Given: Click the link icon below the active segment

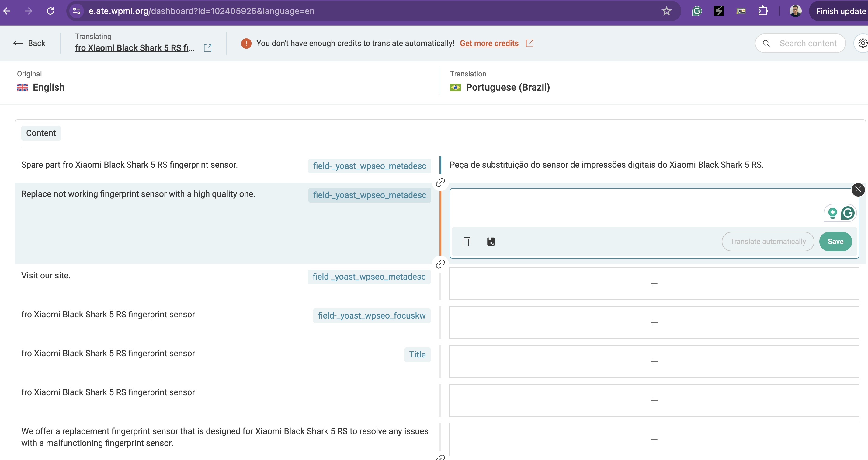Looking at the screenshot, I should (x=440, y=264).
